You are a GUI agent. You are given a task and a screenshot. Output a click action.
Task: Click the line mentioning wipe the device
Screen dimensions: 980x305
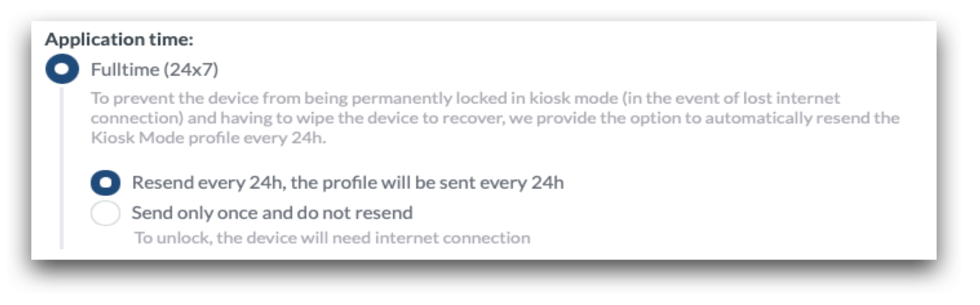point(494,118)
